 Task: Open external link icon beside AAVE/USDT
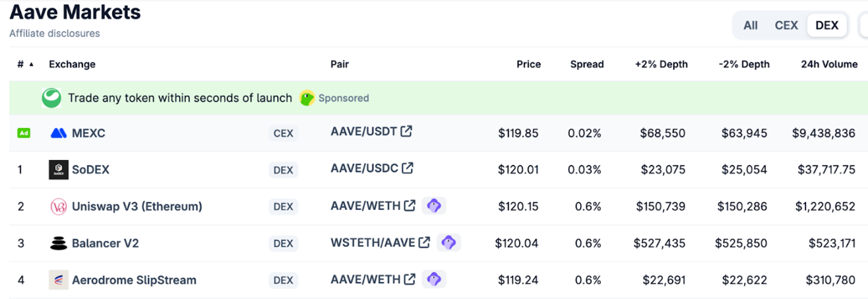406,131
